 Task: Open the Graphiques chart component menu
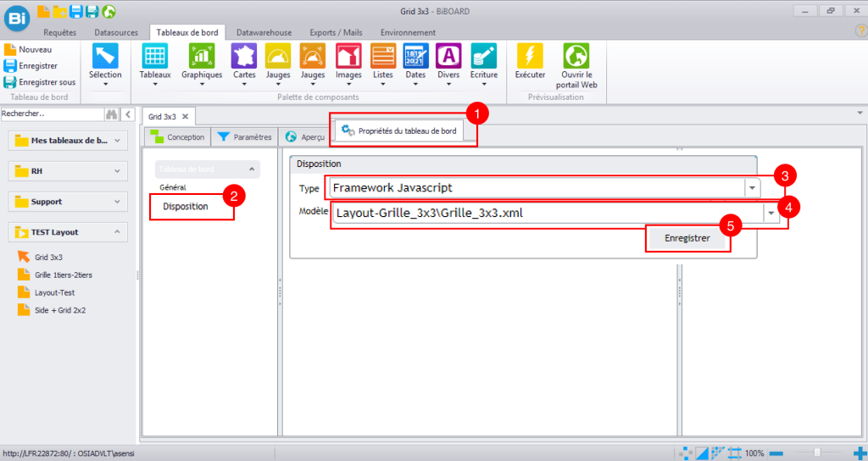click(x=202, y=56)
